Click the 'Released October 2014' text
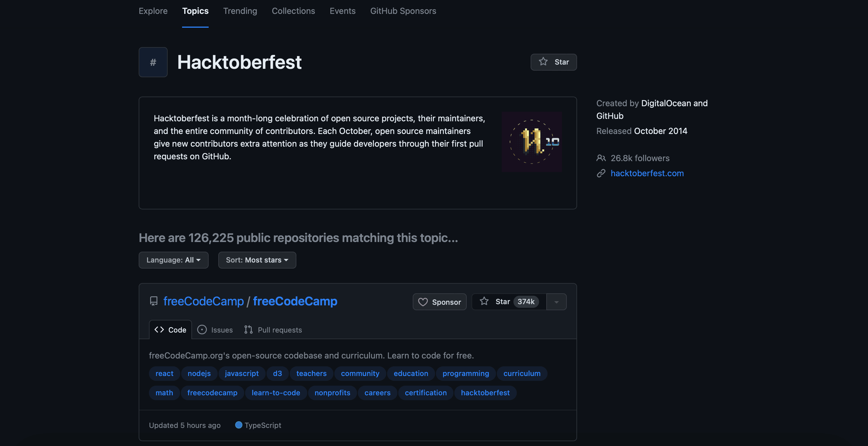868x446 pixels. point(642,131)
